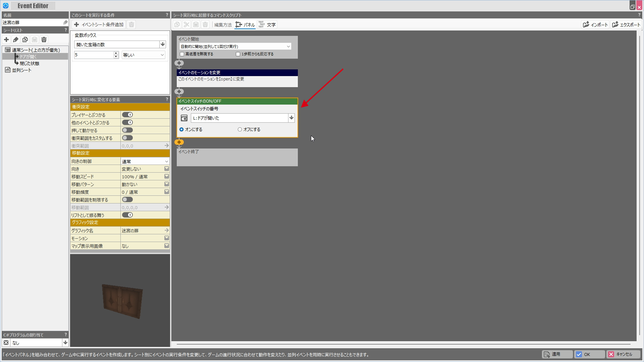This screenshot has width=644, height=362.
Task: Switch editing mode to 文字
Action: (267, 25)
